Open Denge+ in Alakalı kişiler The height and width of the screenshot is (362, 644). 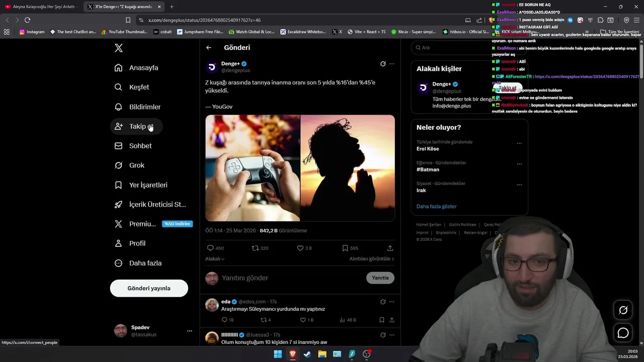click(x=441, y=84)
